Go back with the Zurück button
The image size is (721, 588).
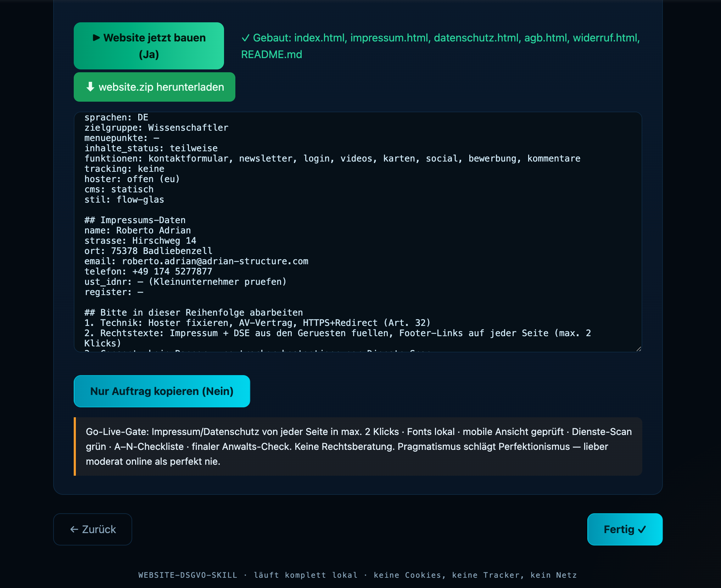point(93,529)
